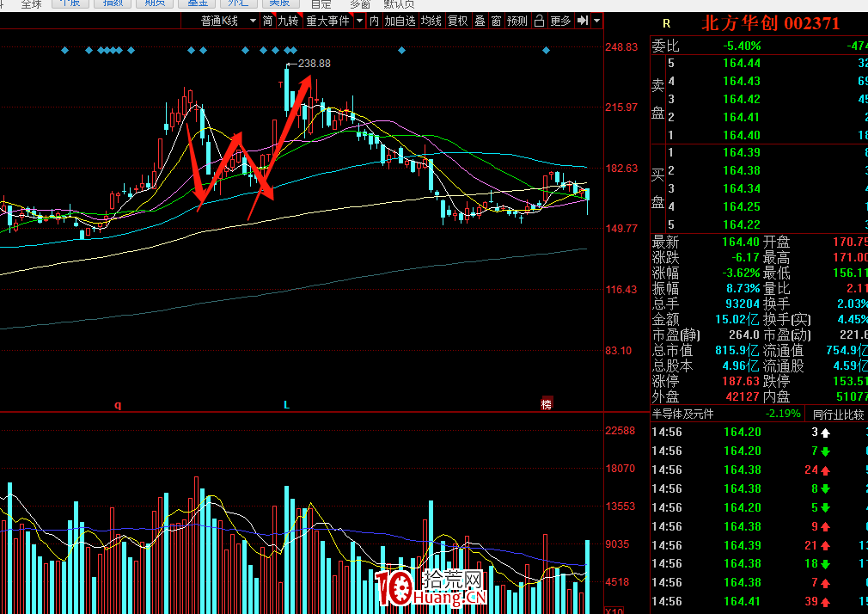Click the red 榜 marker on chart

tap(546, 404)
